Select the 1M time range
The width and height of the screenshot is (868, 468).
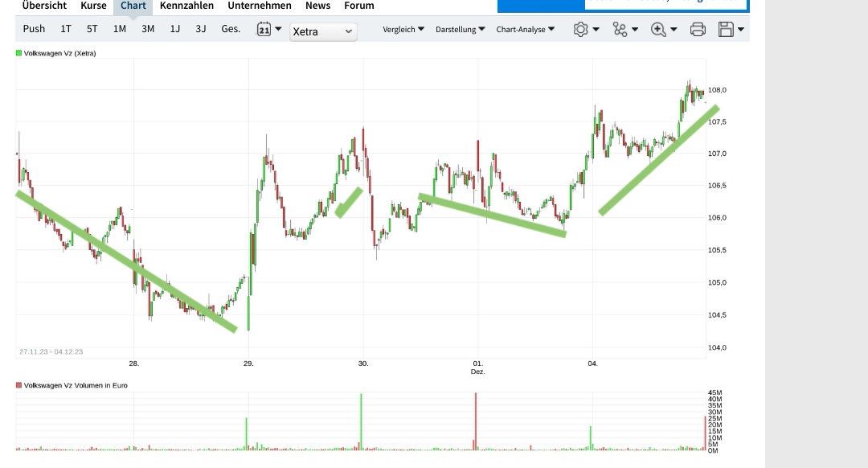tap(120, 29)
